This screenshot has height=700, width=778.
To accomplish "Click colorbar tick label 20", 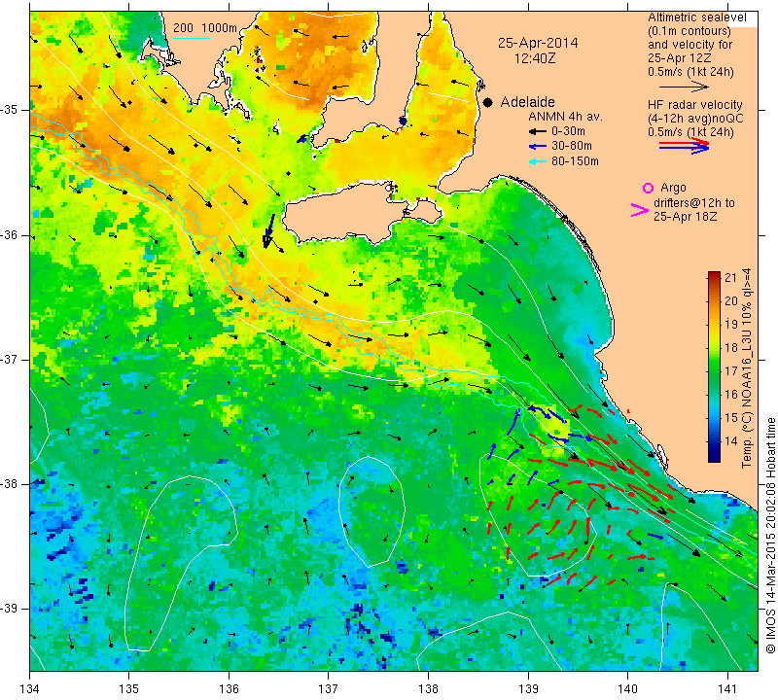I will coord(731,300).
